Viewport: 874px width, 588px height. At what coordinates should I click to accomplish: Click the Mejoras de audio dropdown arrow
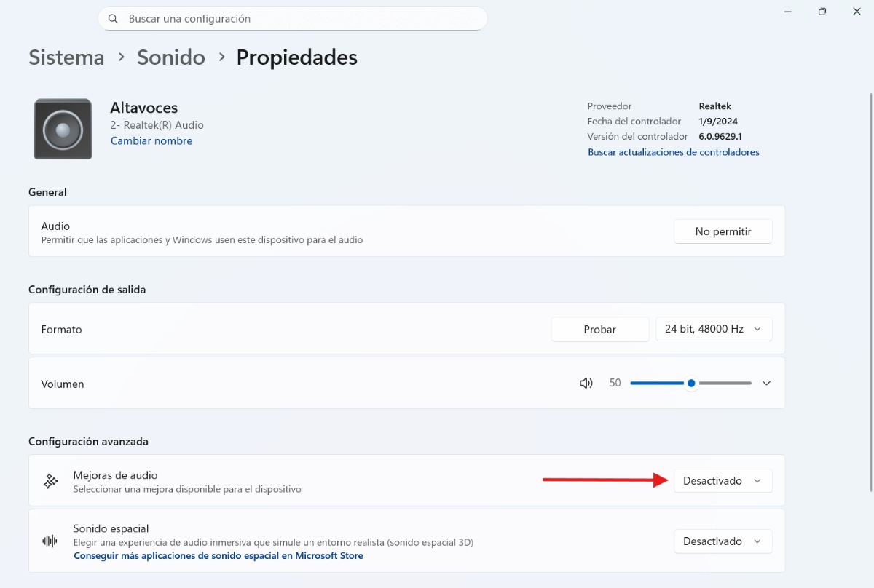(x=757, y=480)
